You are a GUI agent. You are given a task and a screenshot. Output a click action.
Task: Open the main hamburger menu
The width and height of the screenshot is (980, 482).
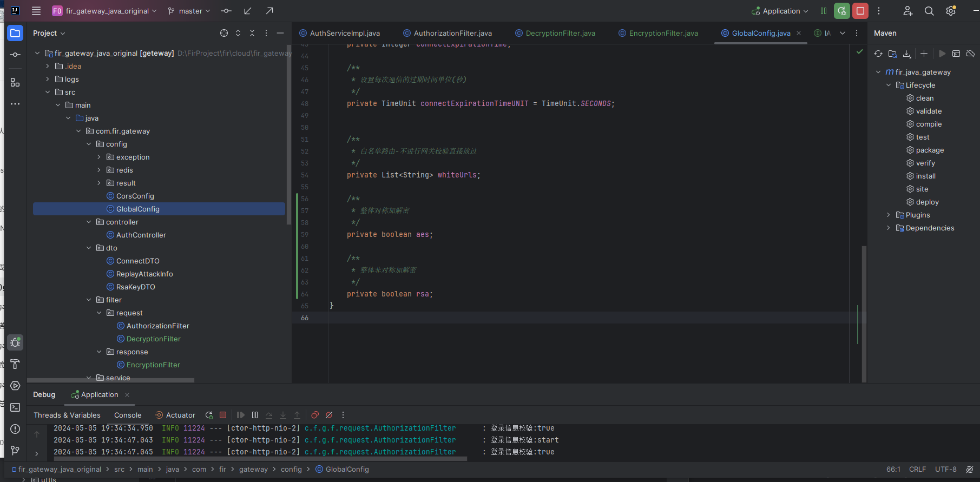[36, 11]
